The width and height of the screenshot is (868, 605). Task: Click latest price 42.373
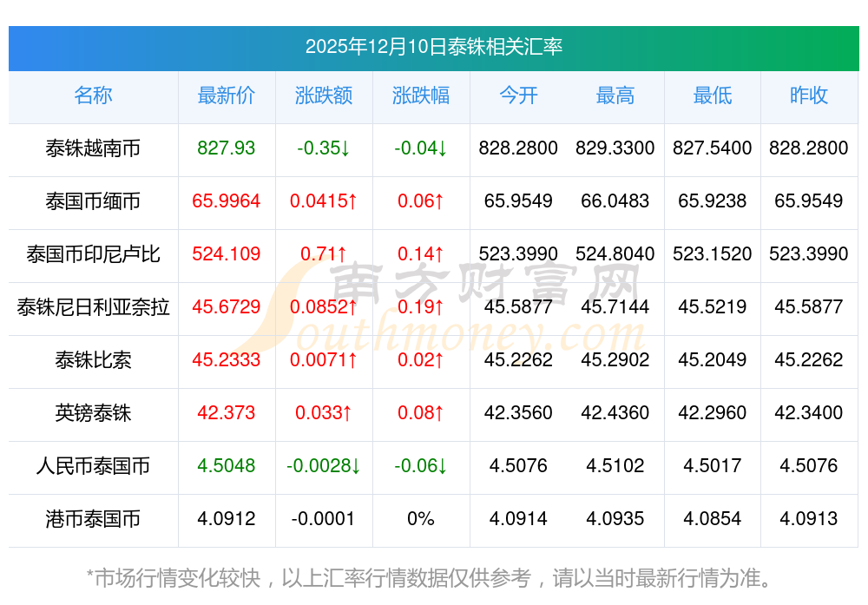[227, 413]
